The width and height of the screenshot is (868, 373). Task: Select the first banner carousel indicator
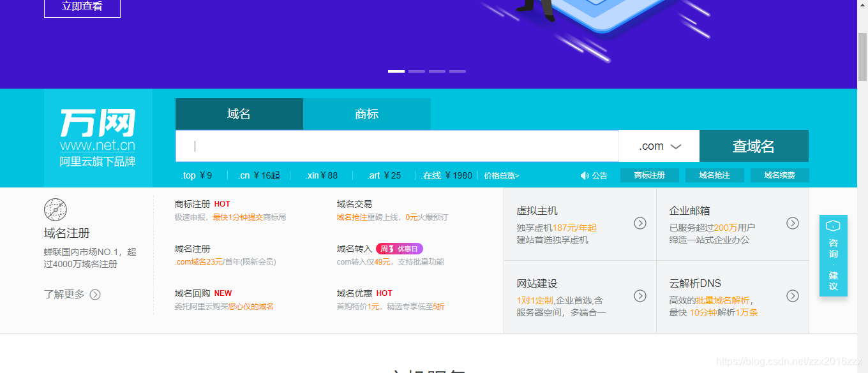[x=396, y=71]
